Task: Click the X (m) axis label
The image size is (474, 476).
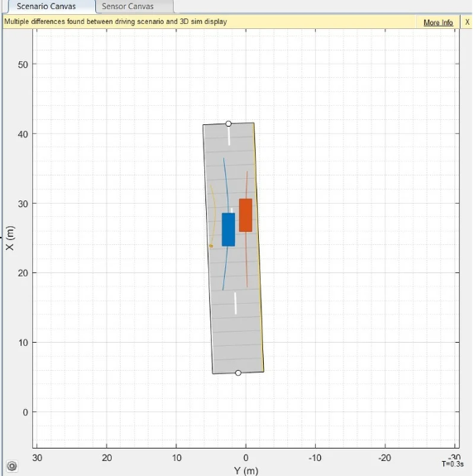Action: pos(10,238)
